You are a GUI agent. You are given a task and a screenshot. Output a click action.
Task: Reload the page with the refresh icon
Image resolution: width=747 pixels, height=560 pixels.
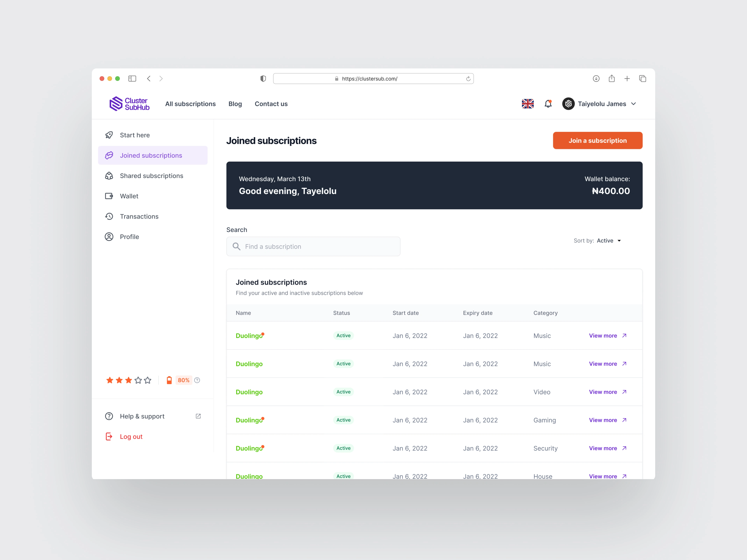(468, 79)
